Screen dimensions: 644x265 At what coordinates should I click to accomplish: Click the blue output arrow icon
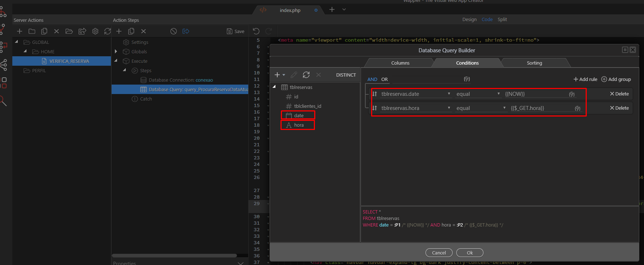pos(186,31)
